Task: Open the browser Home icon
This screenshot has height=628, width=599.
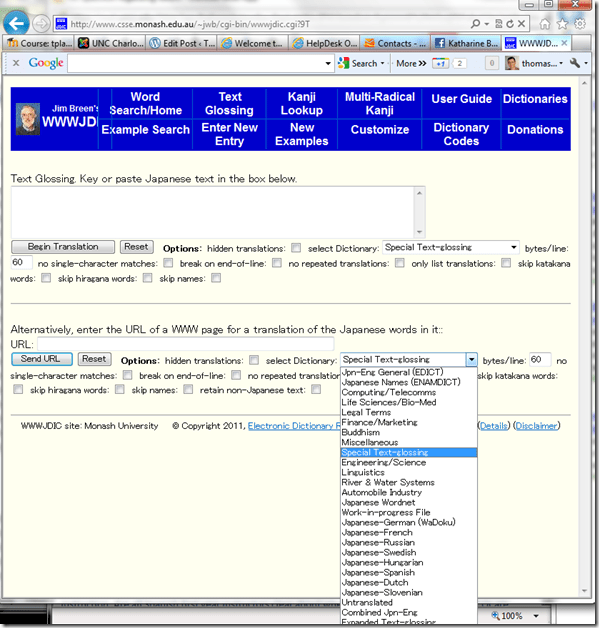Action: [x=545, y=24]
